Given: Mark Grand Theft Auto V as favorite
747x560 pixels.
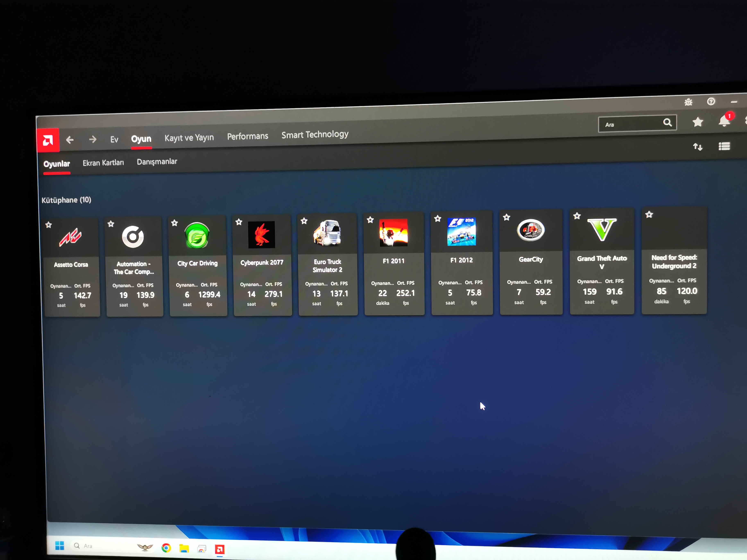Looking at the screenshot, I should pos(577,216).
